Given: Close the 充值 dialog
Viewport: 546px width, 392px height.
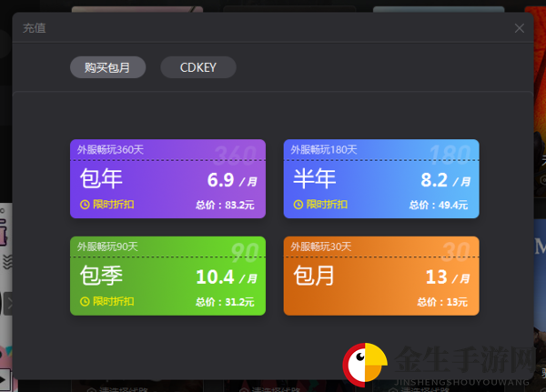Looking at the screenshot, I should tap(520, 28).
